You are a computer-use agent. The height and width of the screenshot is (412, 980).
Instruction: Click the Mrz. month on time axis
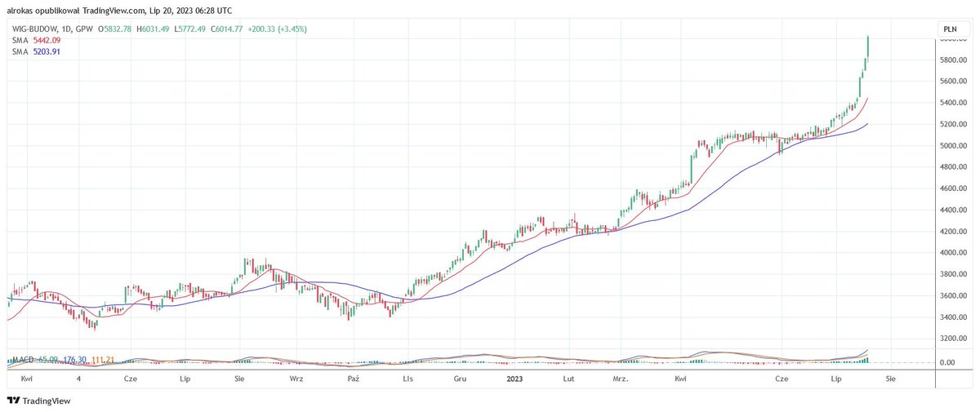pyautogui.click(x=621, y=379)
